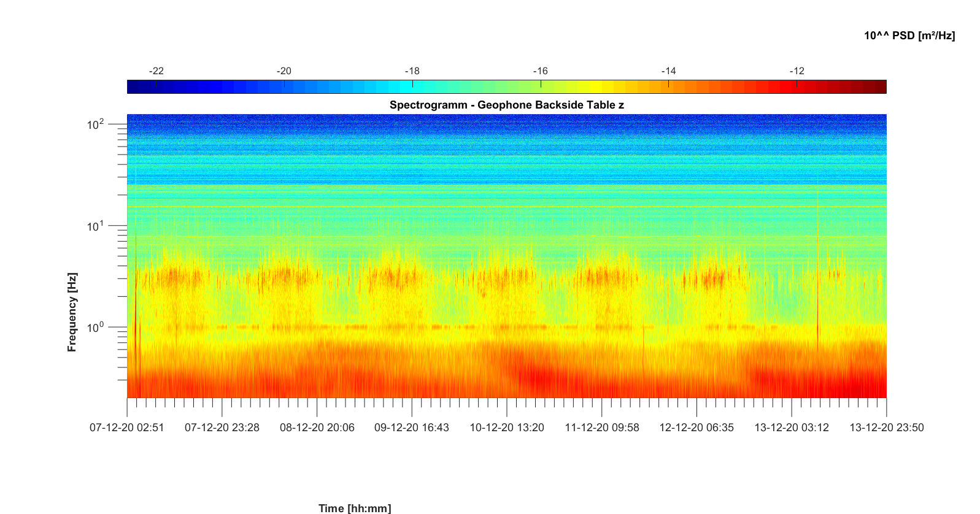Click the 'Time [hh:mm]' x-axis label
Viewport: 980px width, 514px height.
355,508
